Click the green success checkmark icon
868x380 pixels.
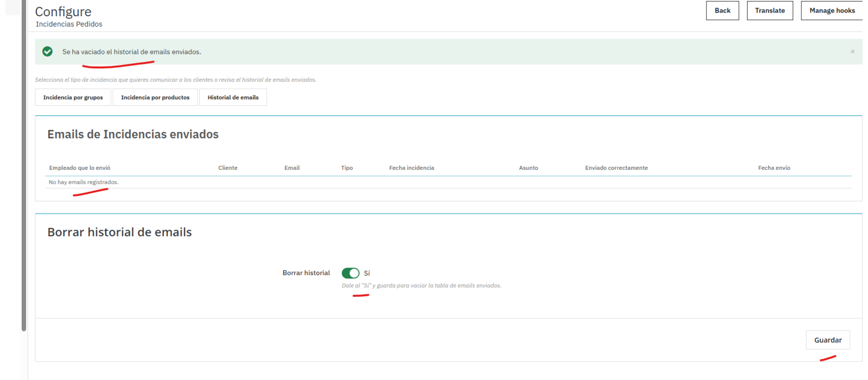click(48, 52)
